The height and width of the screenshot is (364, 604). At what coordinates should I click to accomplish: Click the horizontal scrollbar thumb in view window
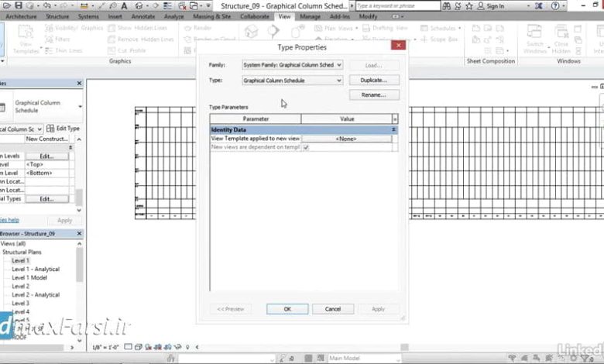[404, 347]
